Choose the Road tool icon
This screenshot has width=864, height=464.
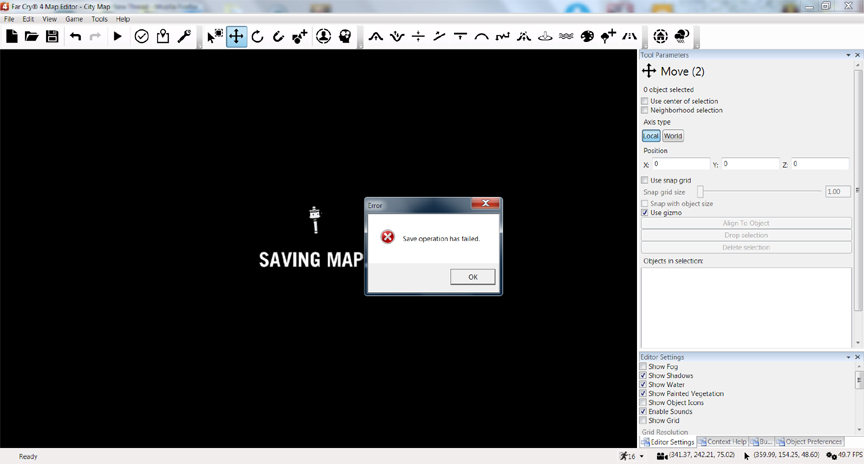629,36
